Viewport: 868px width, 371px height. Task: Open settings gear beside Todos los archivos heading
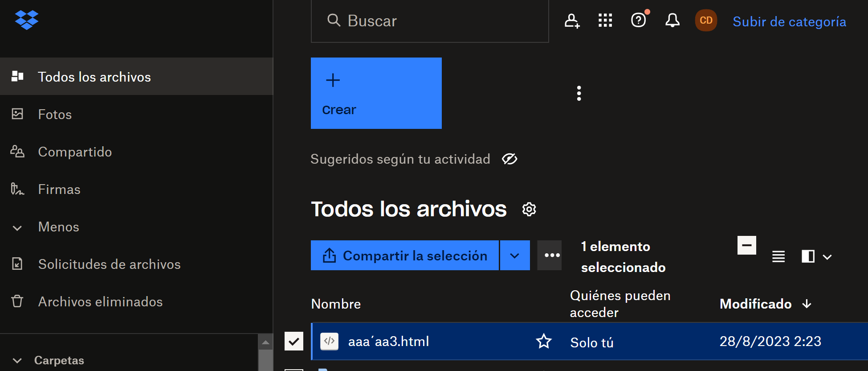pos(529,209)
